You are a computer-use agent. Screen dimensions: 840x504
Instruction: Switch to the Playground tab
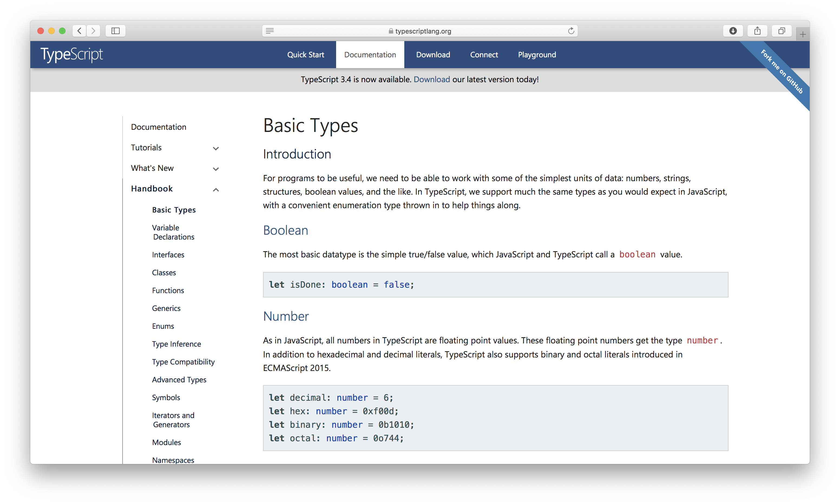[537, 54]
